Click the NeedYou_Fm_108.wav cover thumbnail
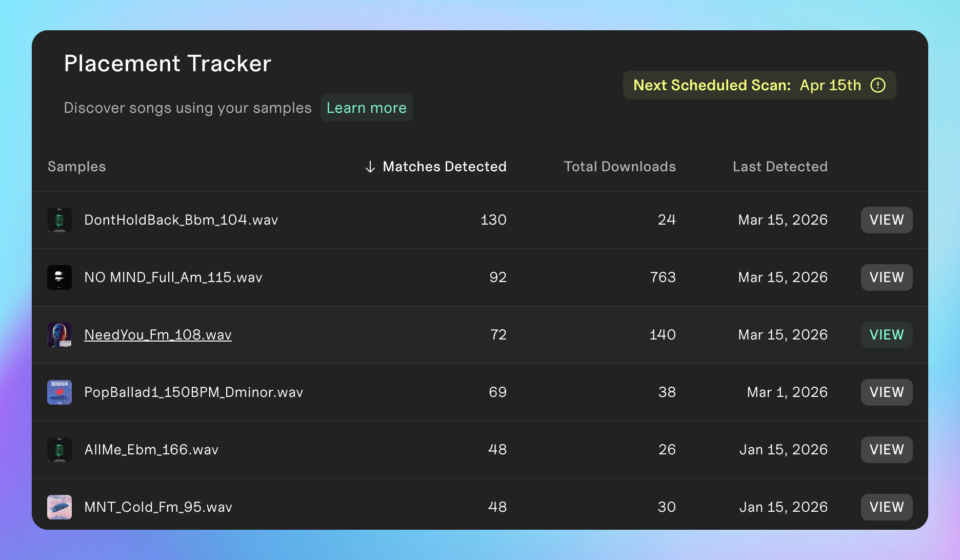Screen dimensions: 960x560 click(59, 335)
